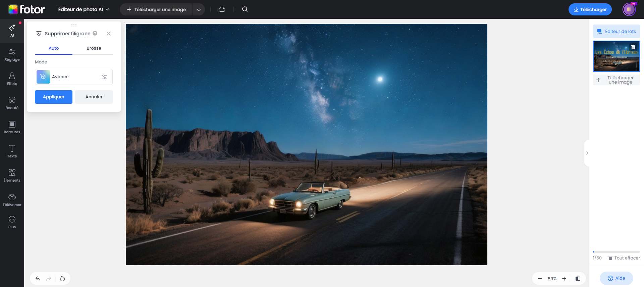Expand the upload options arrow dropdown
This screenshot has height=287, width=644.
coord(199,9)
